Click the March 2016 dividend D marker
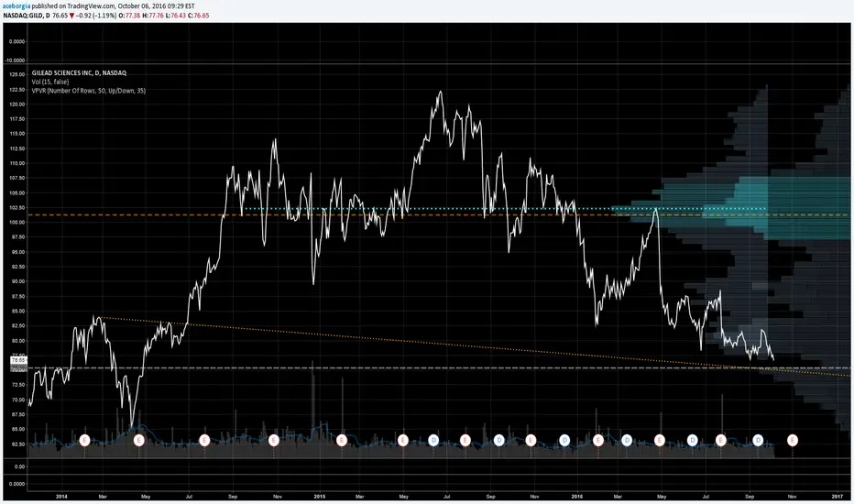The image size is (854, 504). 627,440
